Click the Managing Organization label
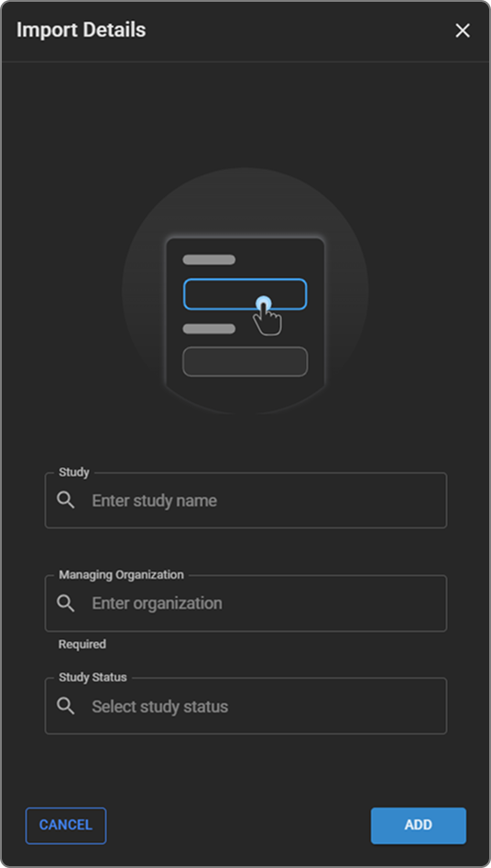491x868 pixels. pyautogui.click(x=121, y=575)
